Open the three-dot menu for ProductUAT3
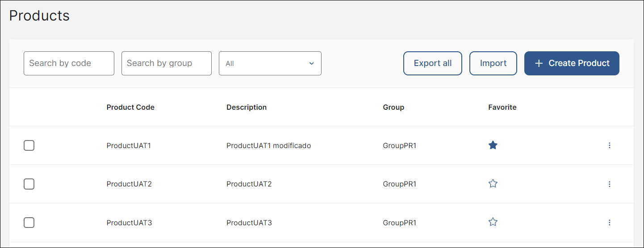The width and height of the screenshot is (644, 248). click(609, 222)
